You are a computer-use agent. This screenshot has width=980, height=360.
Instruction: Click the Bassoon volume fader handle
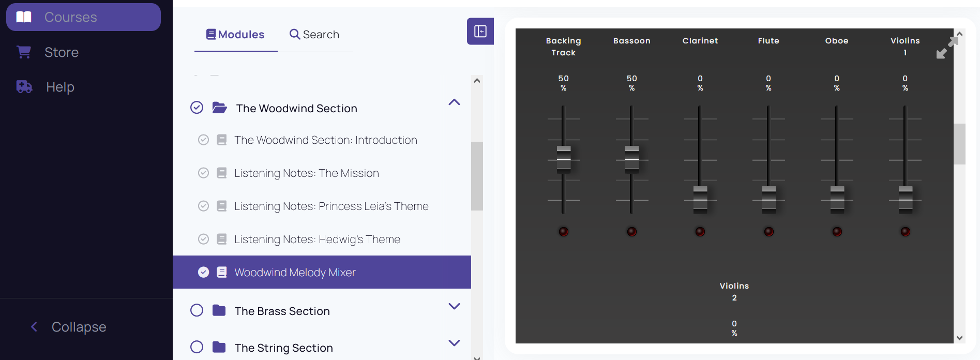(631, 158)
